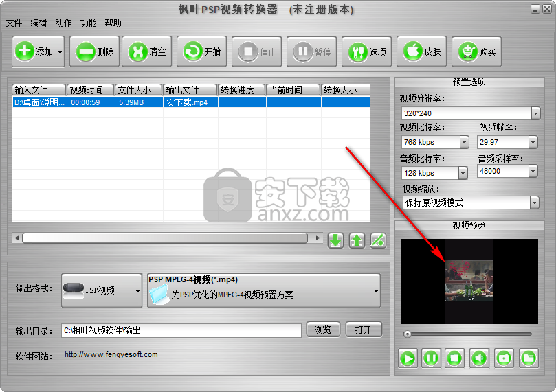The width and height of the screenshot is (556, 392).
Task: Open the http://www.fengyesoft.com link
Action: pos(111,354)
